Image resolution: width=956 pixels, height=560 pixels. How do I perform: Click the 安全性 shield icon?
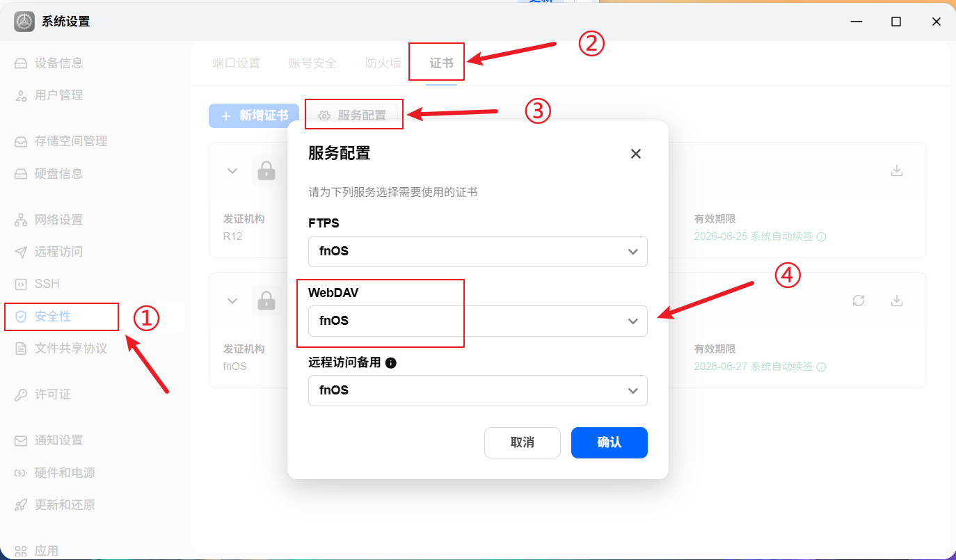[21, 317]
